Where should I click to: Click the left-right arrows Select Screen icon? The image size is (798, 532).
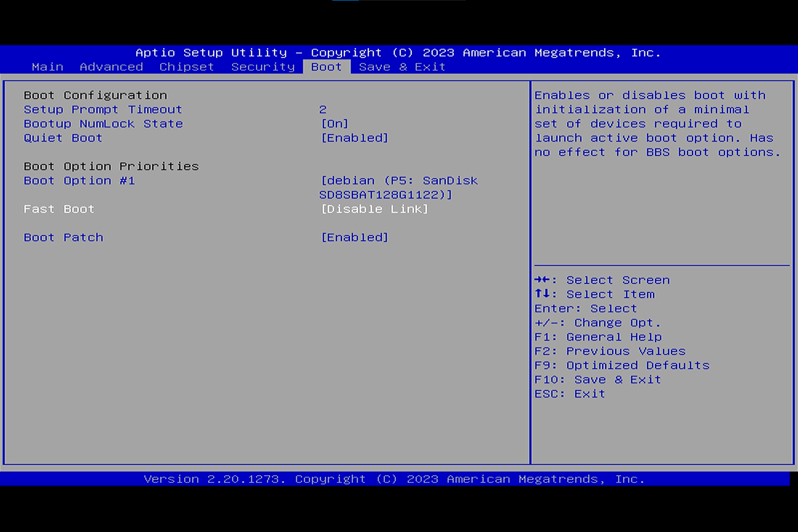[542, 280]
